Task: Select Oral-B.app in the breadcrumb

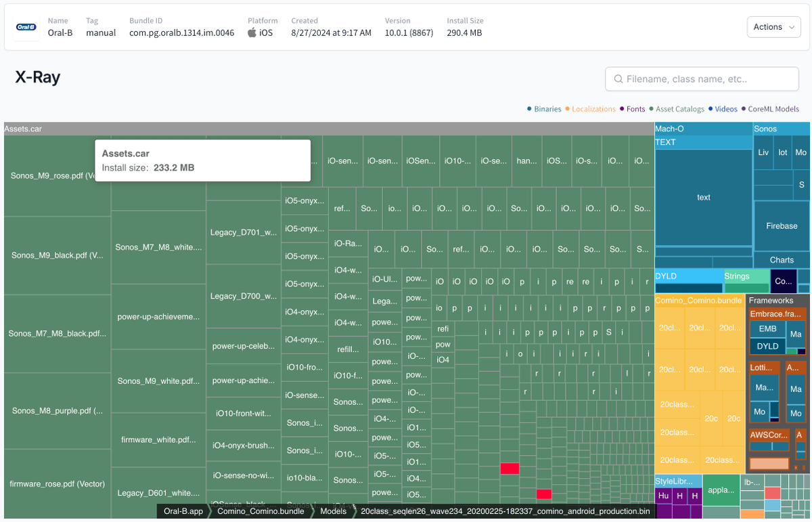Action: click(x=183, y=511)
